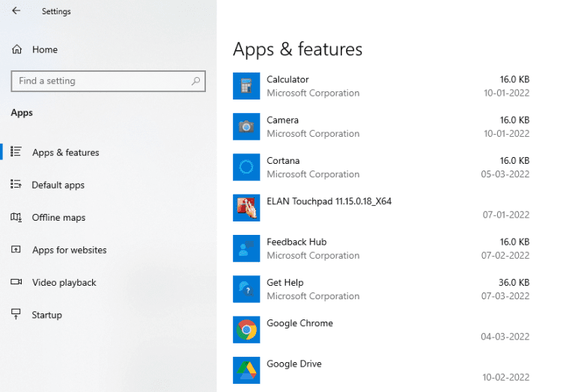This screenshot has height=392, width=575.
Task: Open Default apps settings
Action: (x=58, y=185)
